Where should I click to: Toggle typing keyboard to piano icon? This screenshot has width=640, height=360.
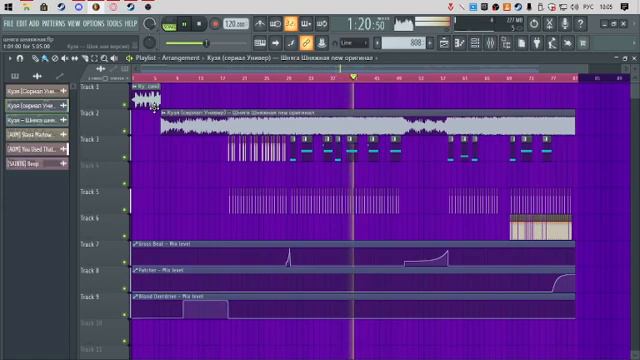[x=260, y=43]
